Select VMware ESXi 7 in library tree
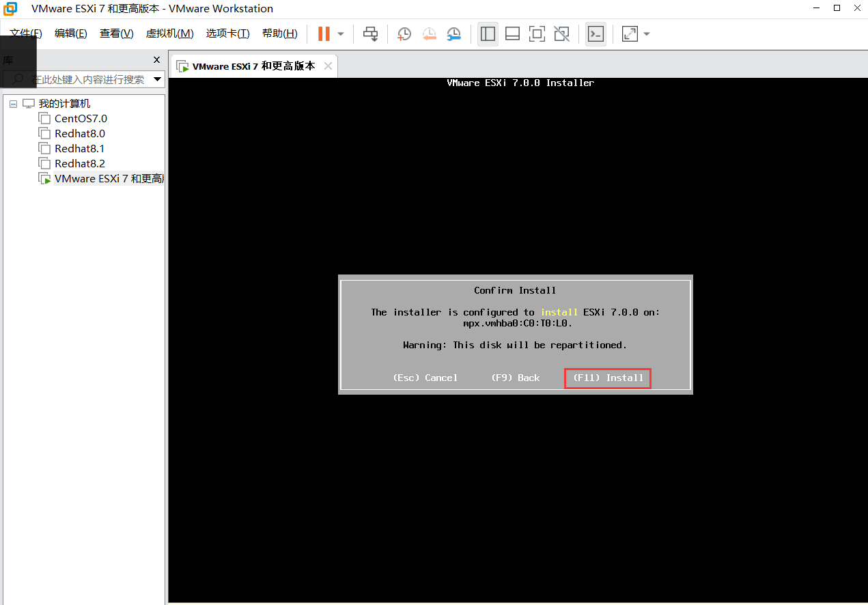The height and width of the screenshot is (605, 868). [109, 179]
